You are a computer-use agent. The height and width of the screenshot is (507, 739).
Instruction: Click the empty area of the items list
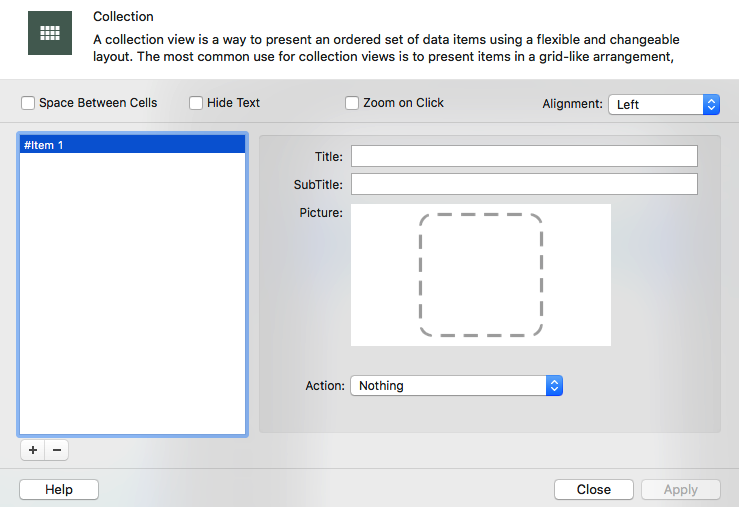132,300
